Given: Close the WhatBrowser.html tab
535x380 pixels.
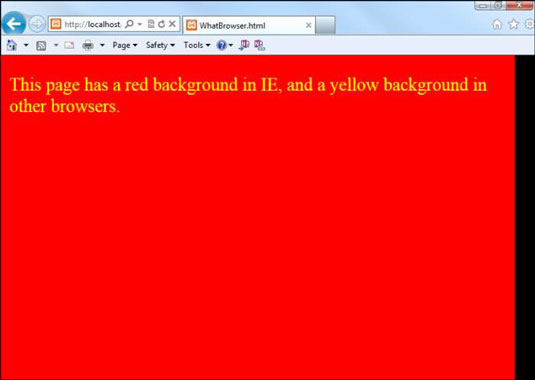Looking at the screenshot, I should 308,25.
